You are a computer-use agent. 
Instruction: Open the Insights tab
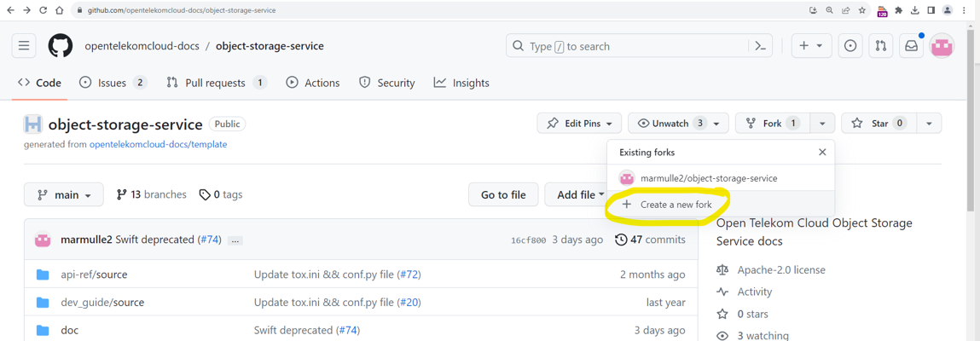[x=462, y=83]
